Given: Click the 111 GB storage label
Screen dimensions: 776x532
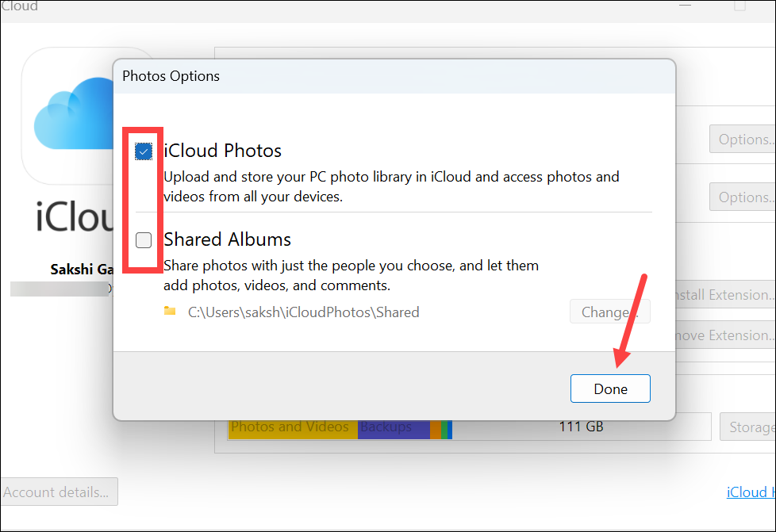Looking at the screenshot, I should click(x=581, y=427).
